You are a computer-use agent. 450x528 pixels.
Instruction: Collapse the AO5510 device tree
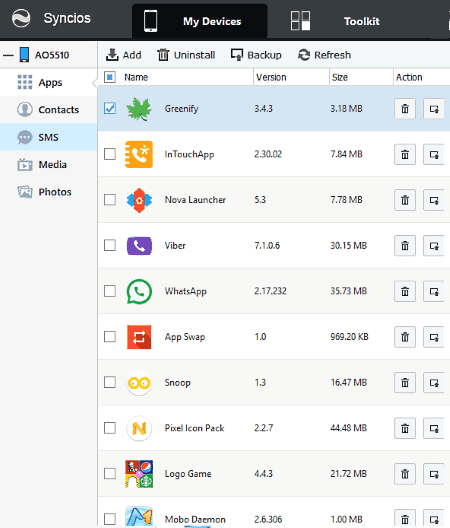click(8, 55)
